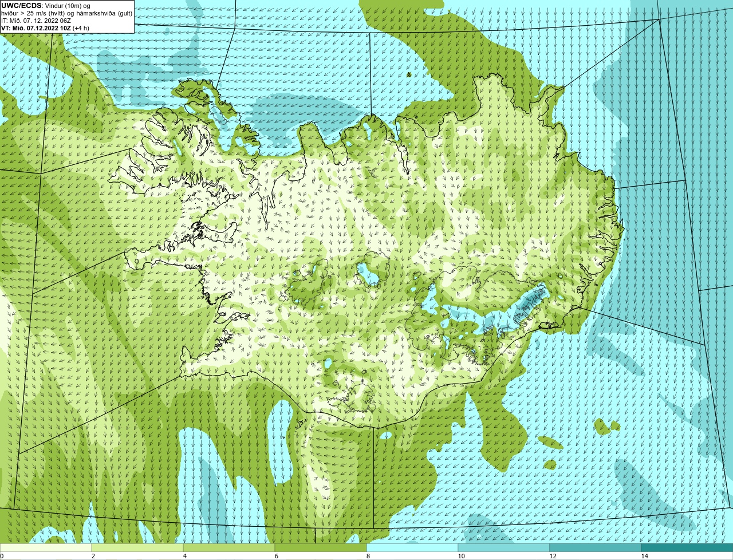Click the "IT: Mið. 07. 12. 2022 06Z" line

(36, 20)
